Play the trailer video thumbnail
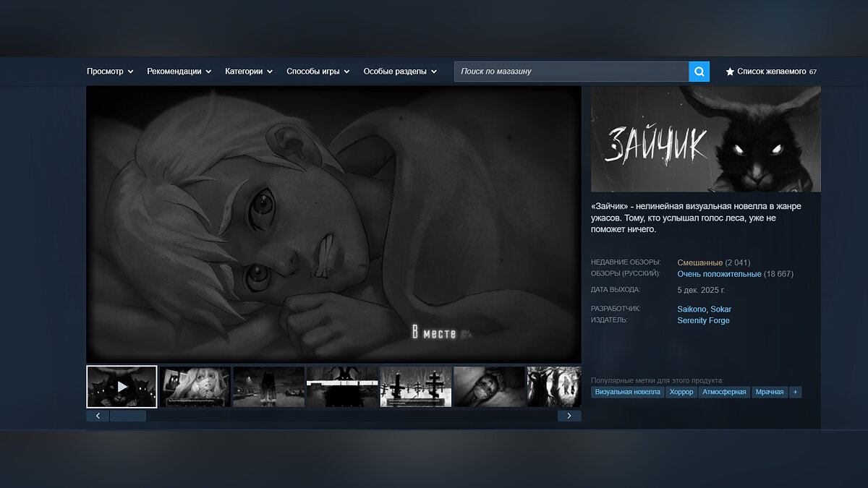 (x=122, y=387)
